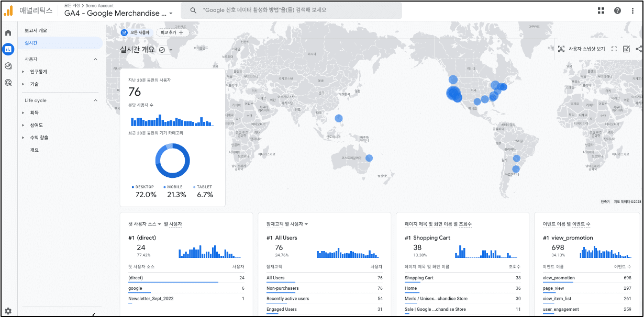Collapse sidebar with bottom chevron
The height and width of the screenshot is (317, 644).
[x=93, y=314]
